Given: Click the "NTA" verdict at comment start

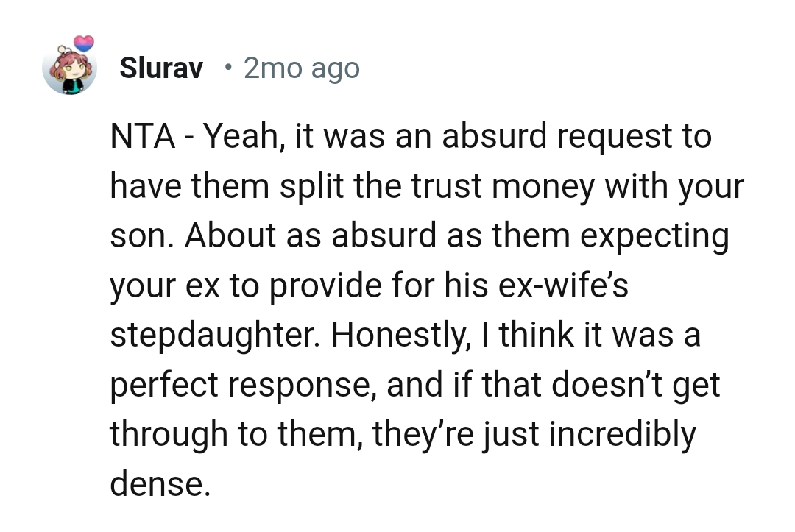Looking at the screenshot, I should tap(143, 137).
